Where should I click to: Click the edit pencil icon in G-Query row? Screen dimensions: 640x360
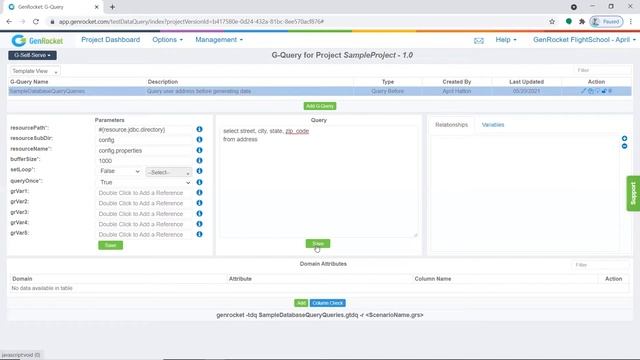[583, 91]
